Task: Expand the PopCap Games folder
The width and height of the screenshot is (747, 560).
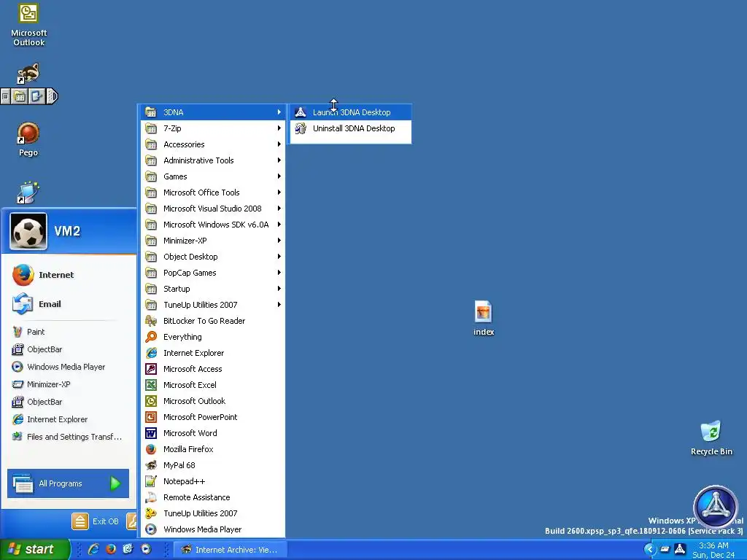Action: (x=213, y=273)
